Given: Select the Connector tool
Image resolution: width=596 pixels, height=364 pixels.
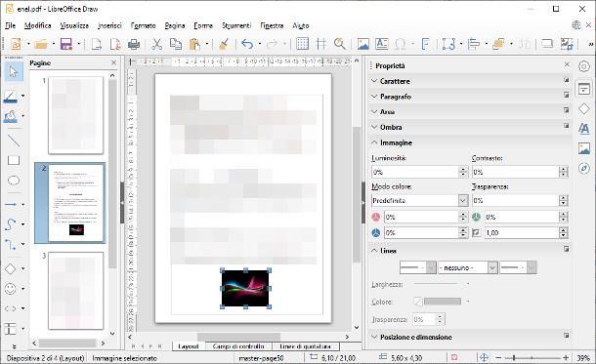Looking at the screenshot, I should tap(11, 244).
